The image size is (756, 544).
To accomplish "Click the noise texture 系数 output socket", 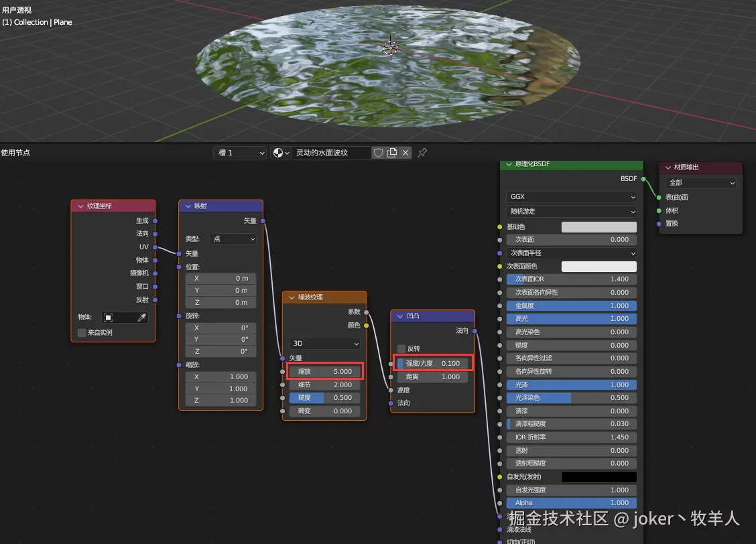I will point(367,312).
